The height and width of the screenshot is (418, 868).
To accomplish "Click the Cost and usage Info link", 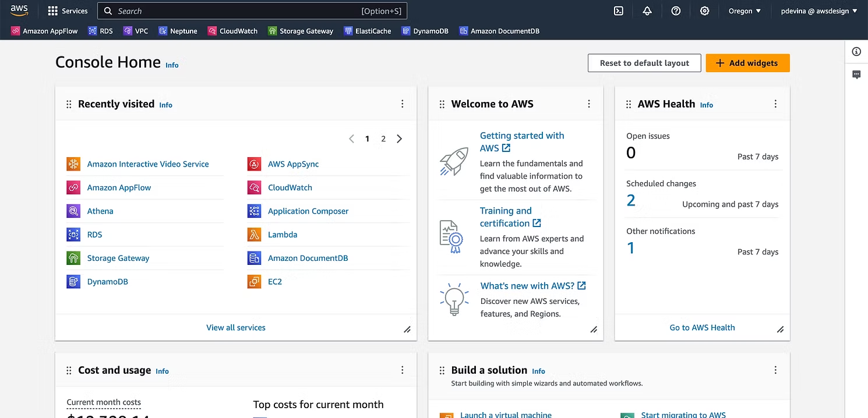I will 162,371.
